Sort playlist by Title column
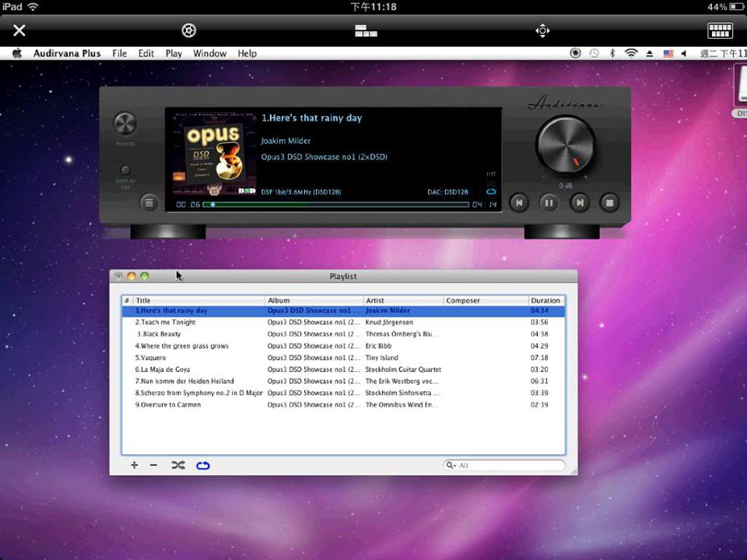 pos(198,300)
